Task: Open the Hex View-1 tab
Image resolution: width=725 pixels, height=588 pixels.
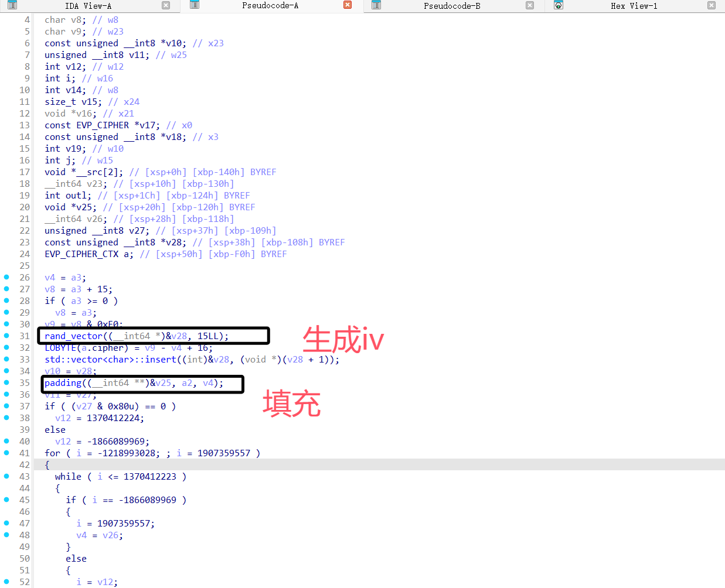Action: 634,6
